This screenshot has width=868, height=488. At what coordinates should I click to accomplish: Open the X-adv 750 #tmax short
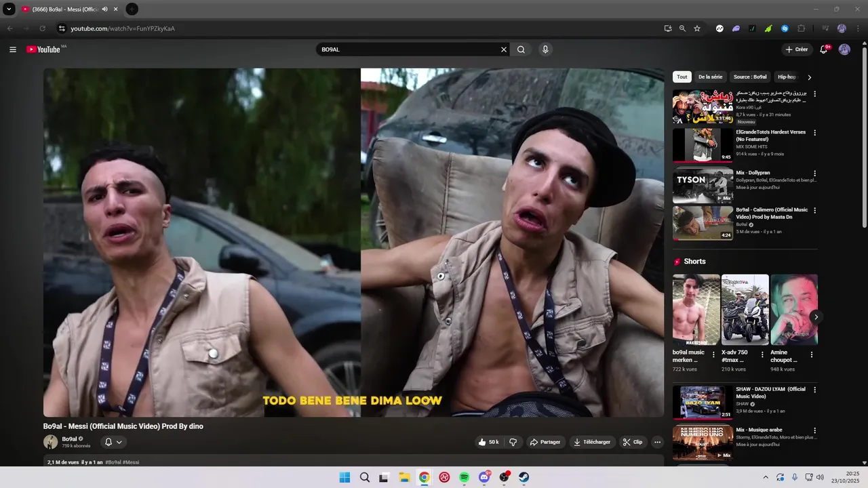(745, 310)
